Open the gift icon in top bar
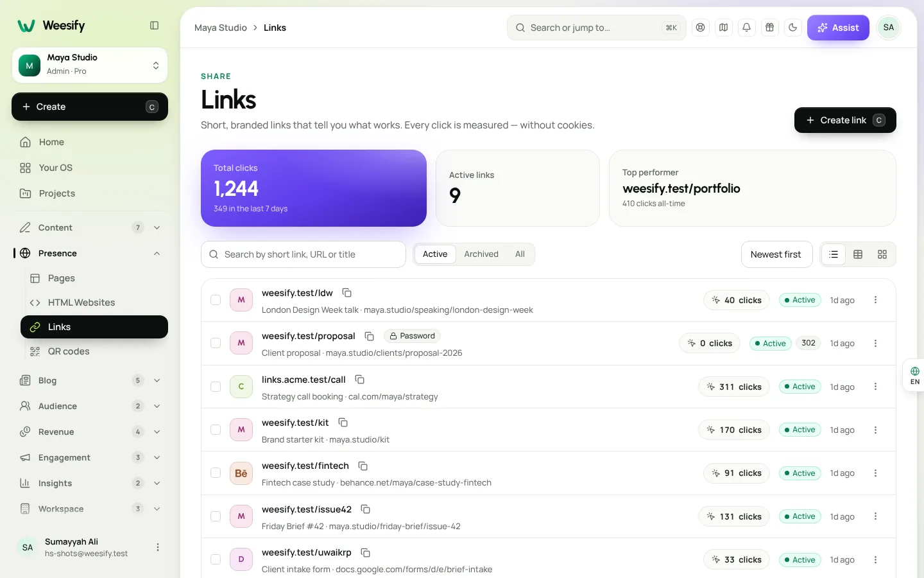The image size is (924, 578). tap(769, 28)
